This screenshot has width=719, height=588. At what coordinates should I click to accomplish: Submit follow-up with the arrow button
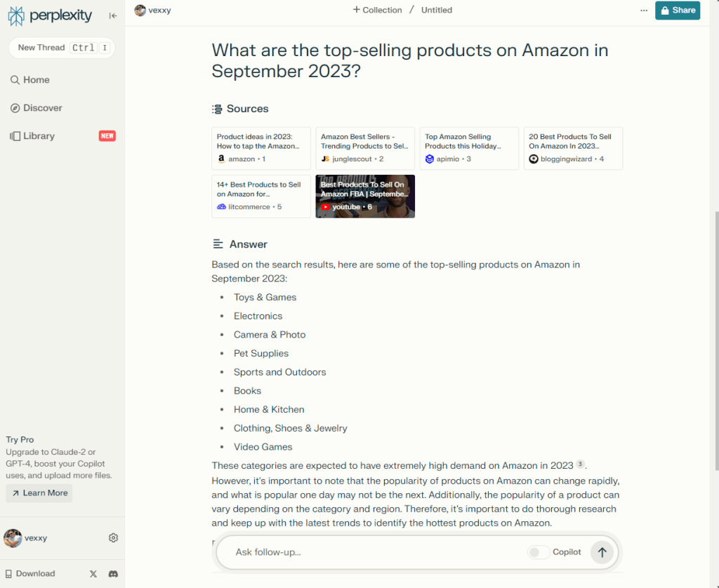click(602, 552)
